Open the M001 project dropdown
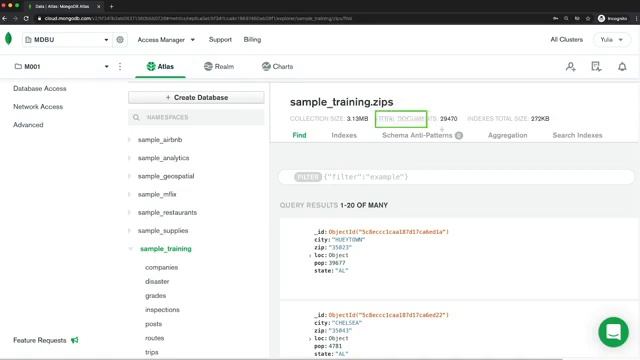Screen dimensions: 640x360 click(x=62, y=67)
